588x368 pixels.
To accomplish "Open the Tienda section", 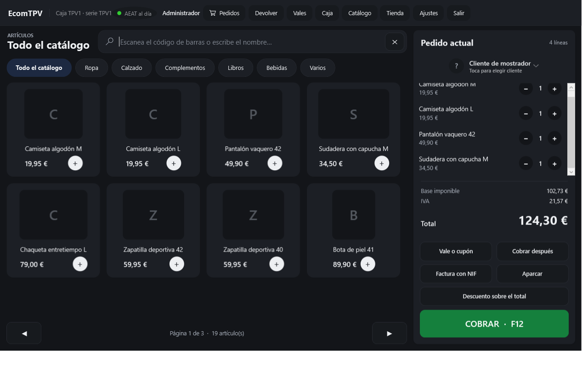I will 395,13.
